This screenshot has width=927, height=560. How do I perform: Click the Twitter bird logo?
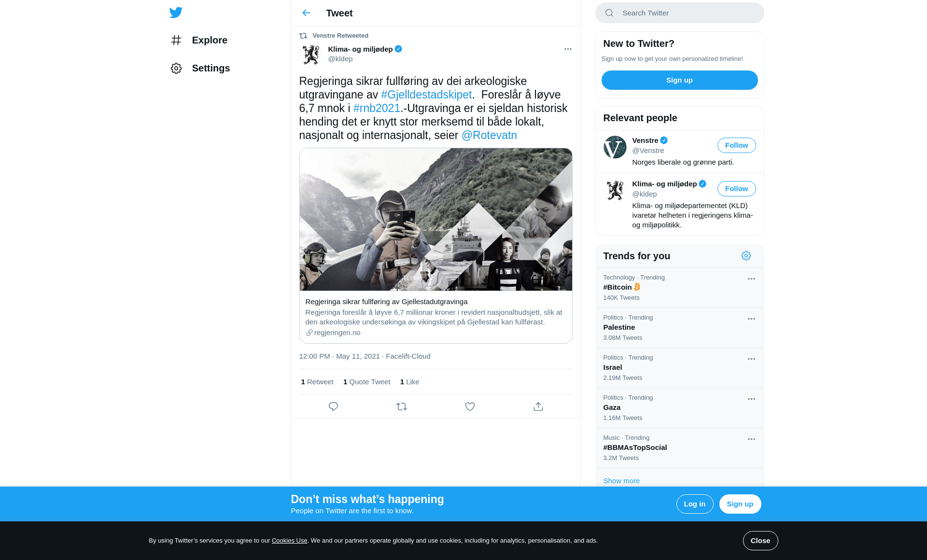point(176,13)
